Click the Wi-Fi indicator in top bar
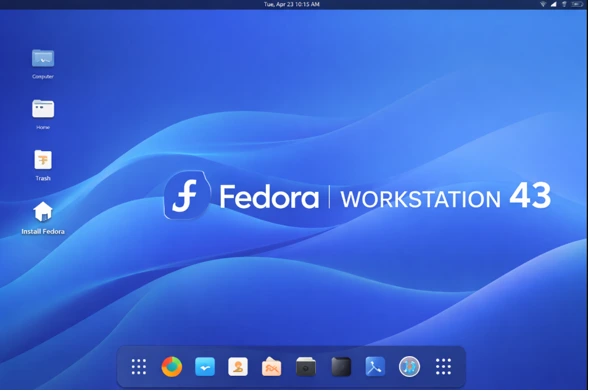Screen dimensions: 590x391 coord(543,4)
